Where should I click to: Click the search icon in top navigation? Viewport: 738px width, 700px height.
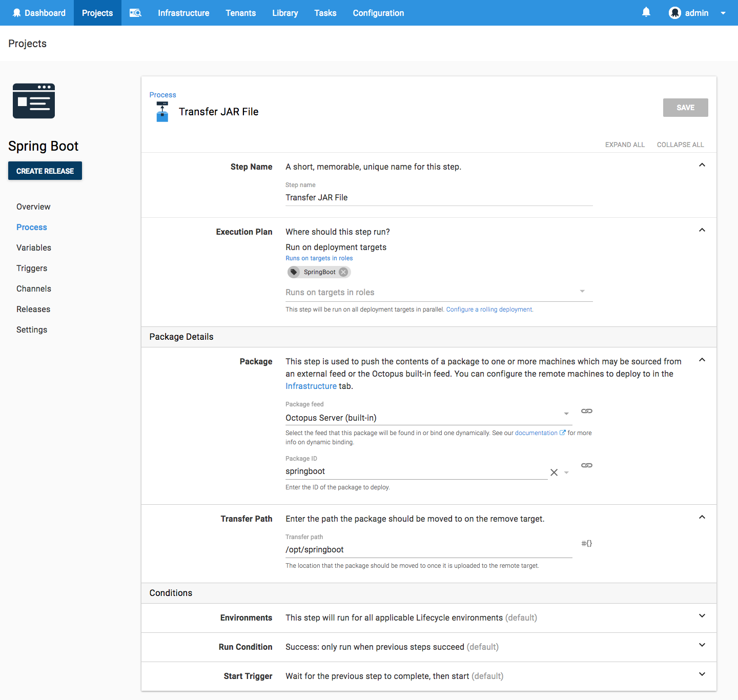(x=135, y=13)
